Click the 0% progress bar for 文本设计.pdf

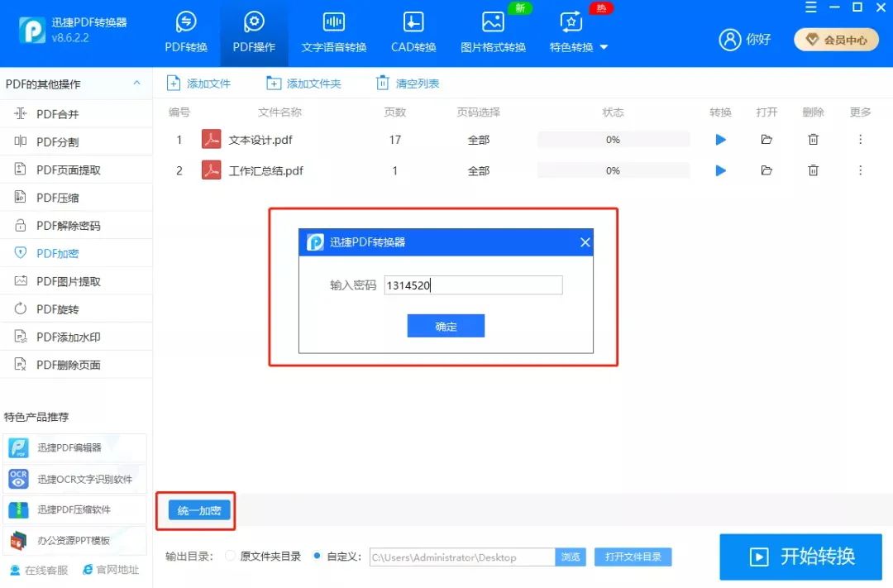pyautogui.click(x=613, y=139)
